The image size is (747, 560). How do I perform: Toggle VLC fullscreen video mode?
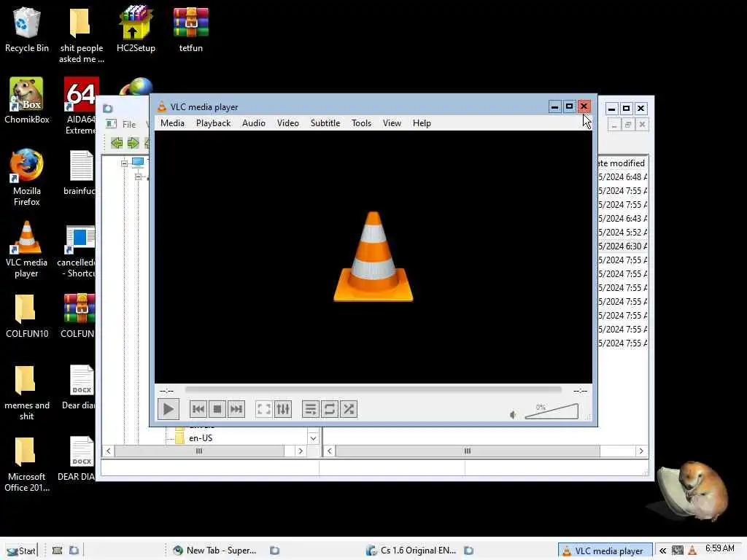pos(264,409)
